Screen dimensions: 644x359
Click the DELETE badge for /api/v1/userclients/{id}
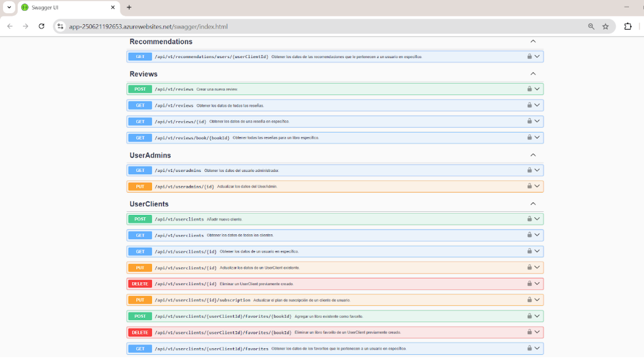(140, 284)
